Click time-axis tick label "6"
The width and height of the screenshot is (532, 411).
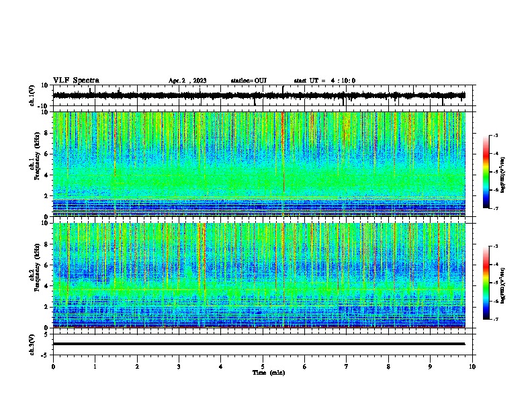pos(305,367)
